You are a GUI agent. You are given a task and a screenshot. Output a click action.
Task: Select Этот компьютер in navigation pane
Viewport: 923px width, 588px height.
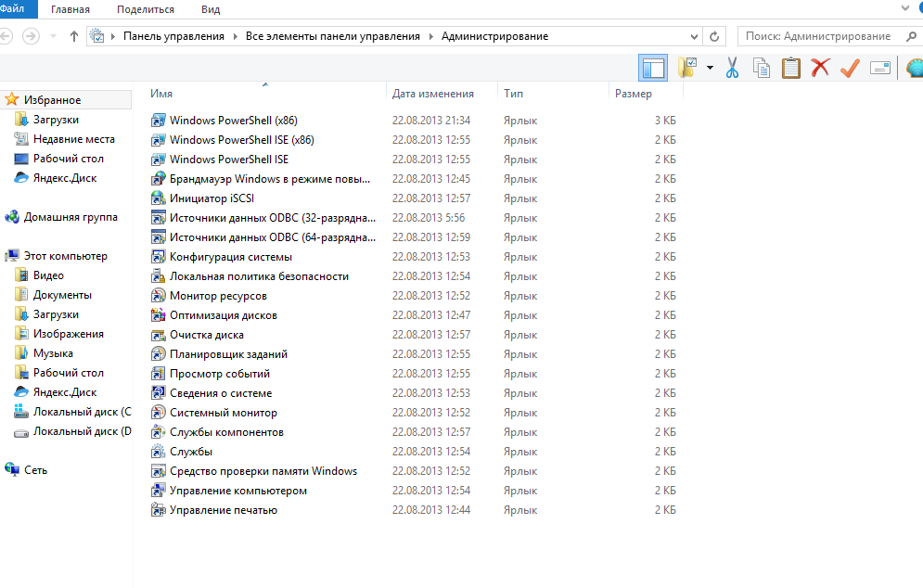(x=65, y=256)
